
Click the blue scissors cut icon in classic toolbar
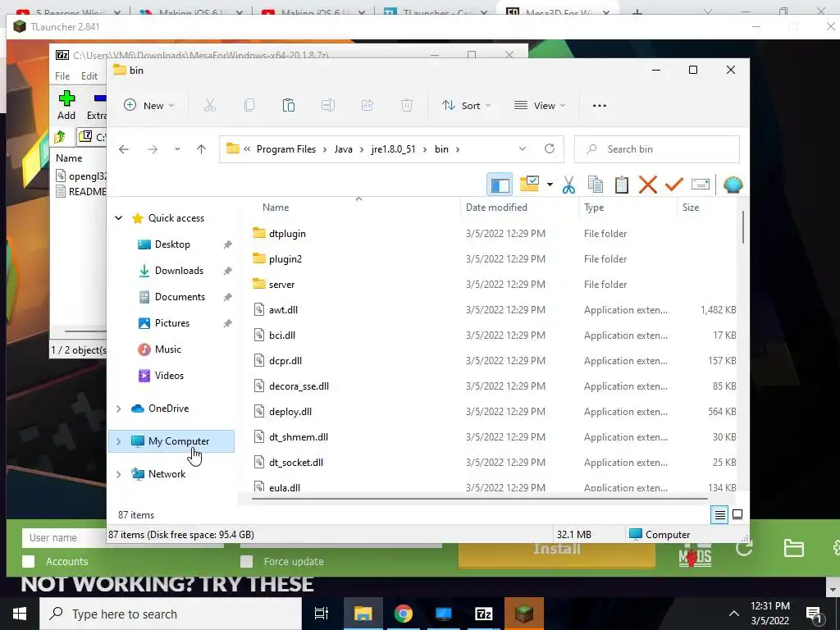point(568,185)
